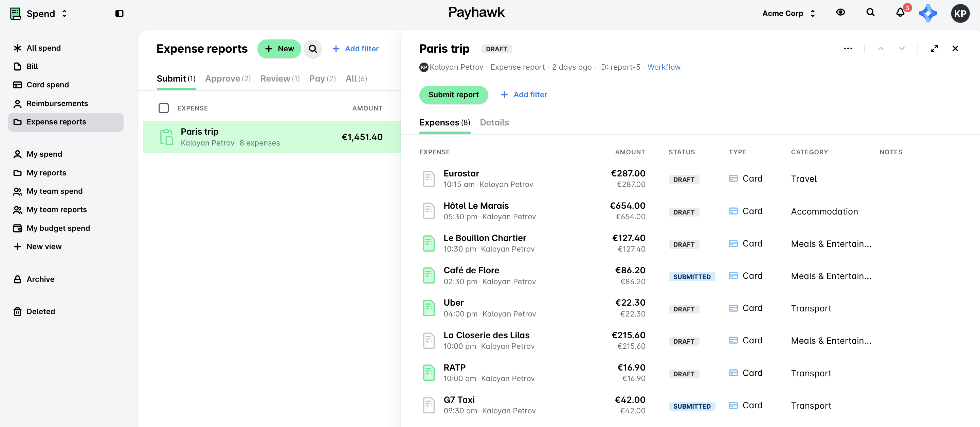Image resolution: width=980 pixels, height=427 pixels.
Task: Switch to the Details tab
Action: point(494,122)
